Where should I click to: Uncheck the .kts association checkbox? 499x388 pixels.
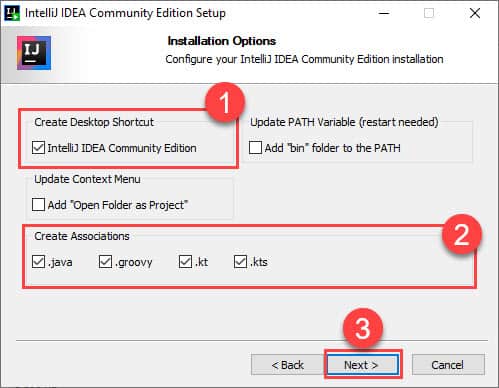240,262
